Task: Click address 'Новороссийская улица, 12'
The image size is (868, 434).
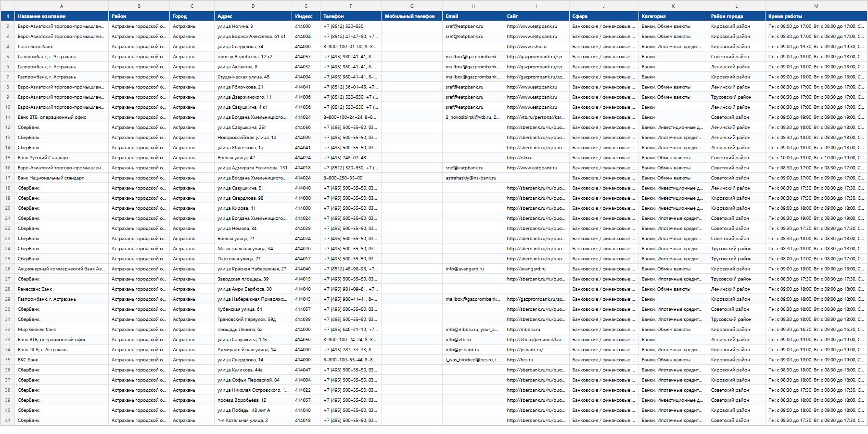Action: (x=253, y=138)
